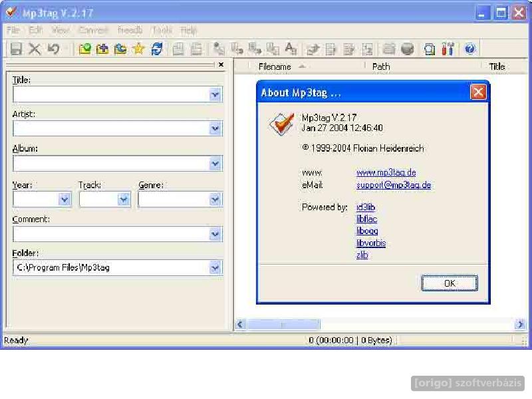Open the Track dropdown list
Image resolution: width=532 pixels, height=399 pixels.
click(124, 199)
